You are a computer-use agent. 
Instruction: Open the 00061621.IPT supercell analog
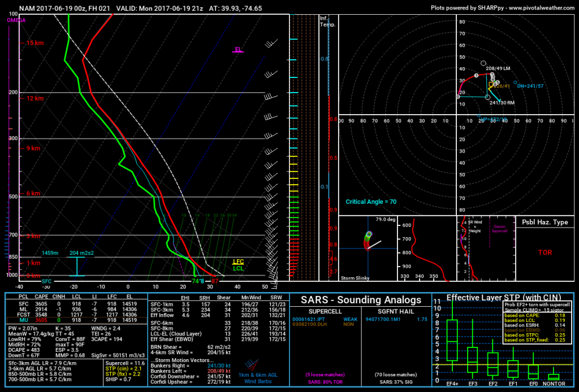point(309,319)
